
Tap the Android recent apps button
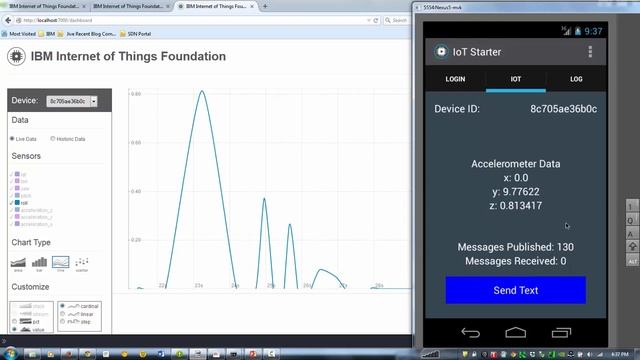click(561, 333)
